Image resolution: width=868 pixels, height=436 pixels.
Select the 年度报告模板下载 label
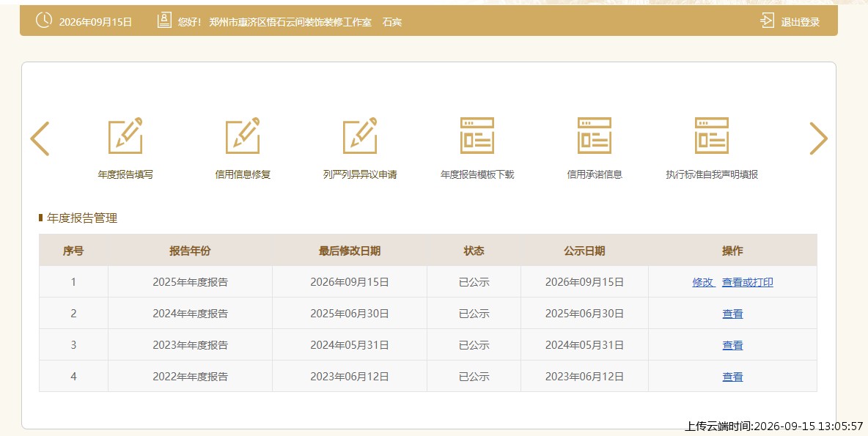click(x=477, y=174)
